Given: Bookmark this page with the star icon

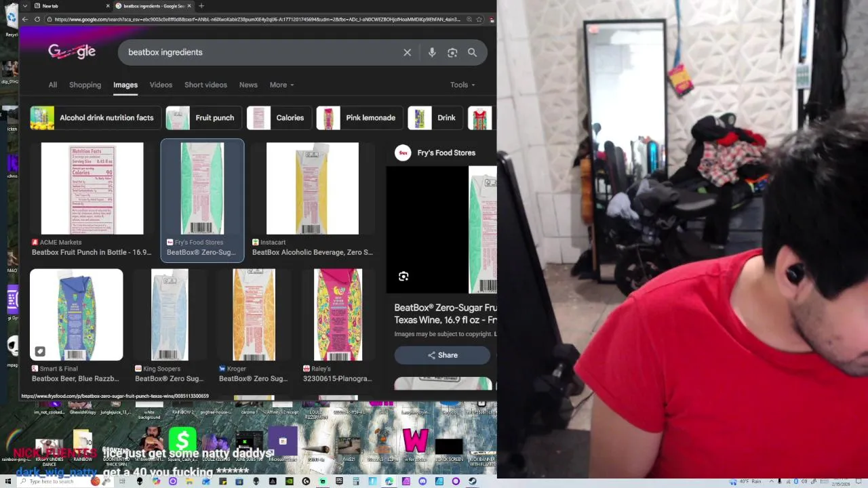Looking at the screenshot, I should (479, 19).
